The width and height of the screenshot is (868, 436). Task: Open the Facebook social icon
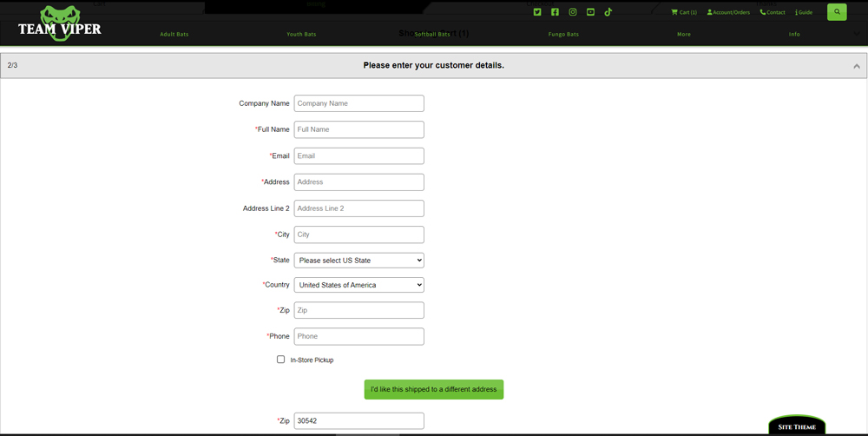[x=555, y=12]
